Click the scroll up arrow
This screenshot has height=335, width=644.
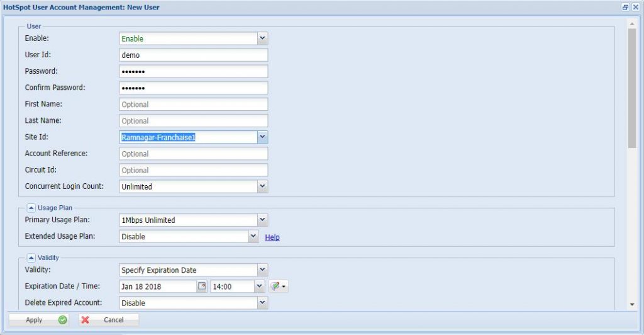(x=632, y=23)
